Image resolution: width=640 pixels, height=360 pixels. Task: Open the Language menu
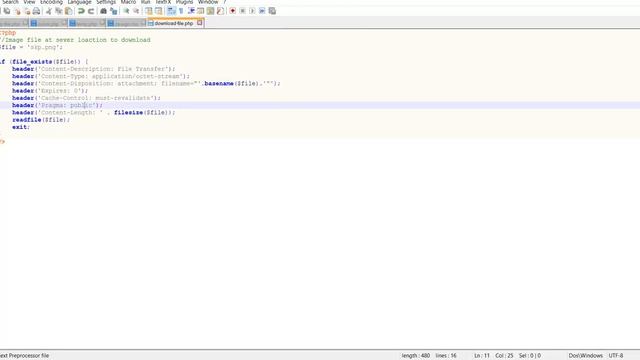[x=79, y=2]
